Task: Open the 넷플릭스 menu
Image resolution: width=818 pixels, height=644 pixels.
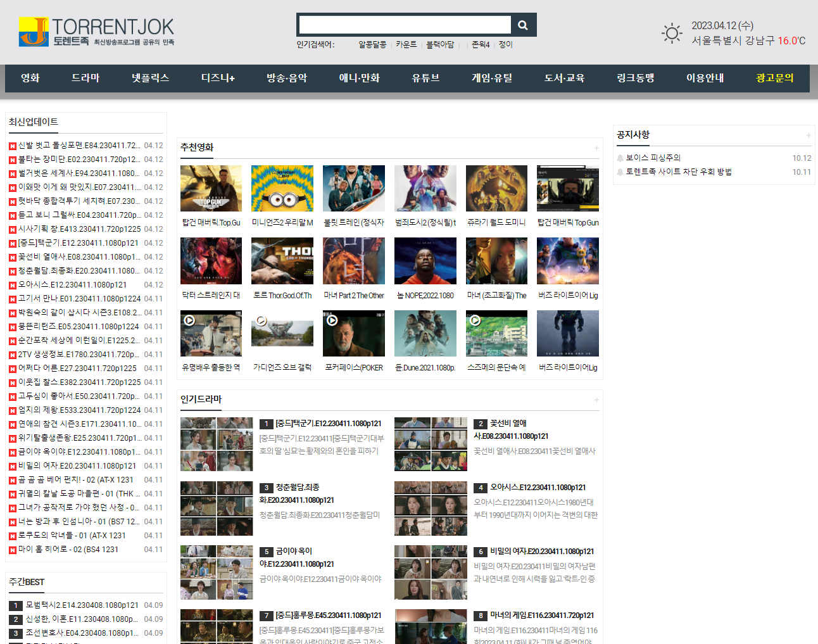Action: [150, 78]
